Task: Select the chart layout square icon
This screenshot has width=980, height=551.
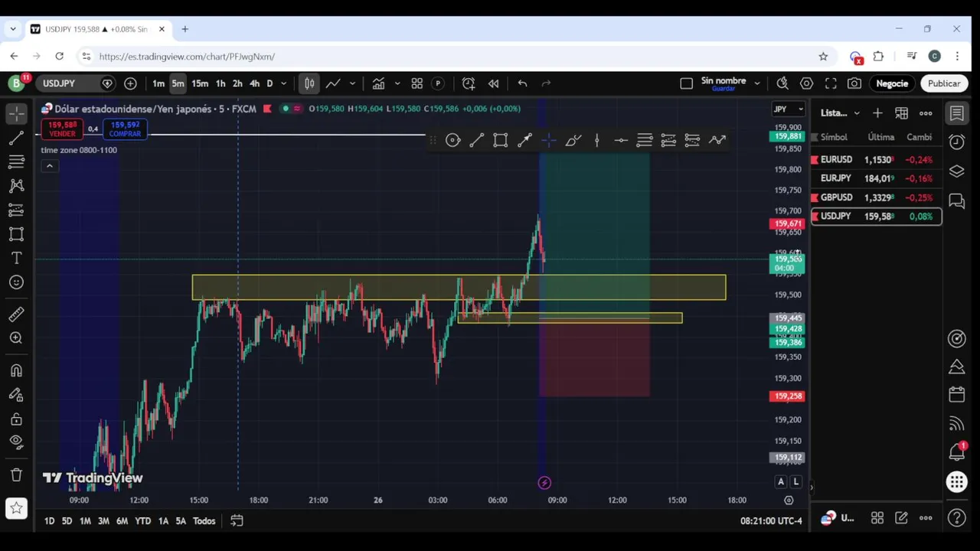Action: click(x=686, y=83)
